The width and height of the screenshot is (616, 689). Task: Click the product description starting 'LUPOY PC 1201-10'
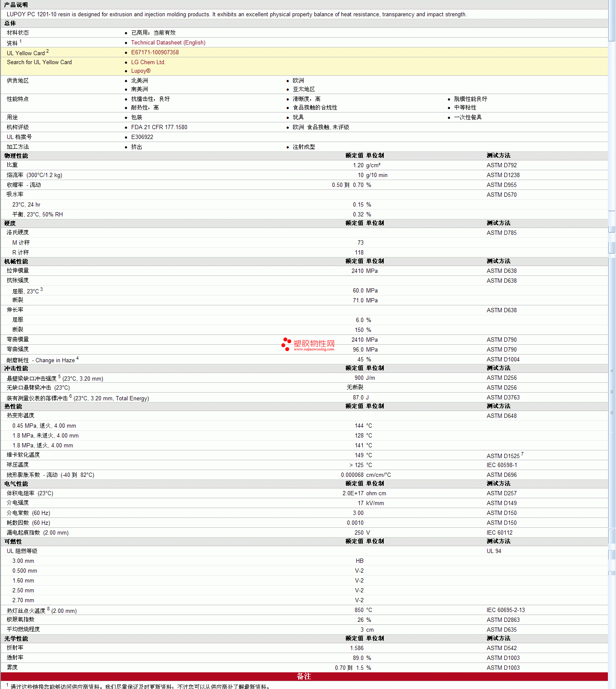[x=237, y=15]
